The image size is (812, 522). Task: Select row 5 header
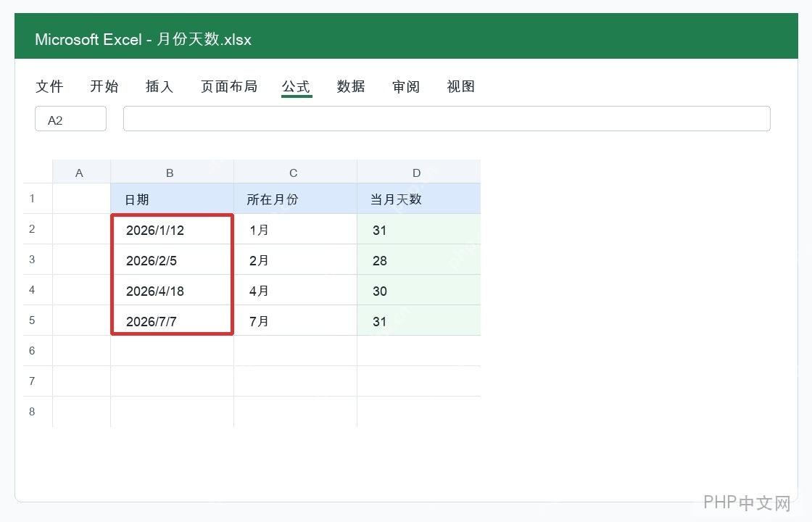37,320
